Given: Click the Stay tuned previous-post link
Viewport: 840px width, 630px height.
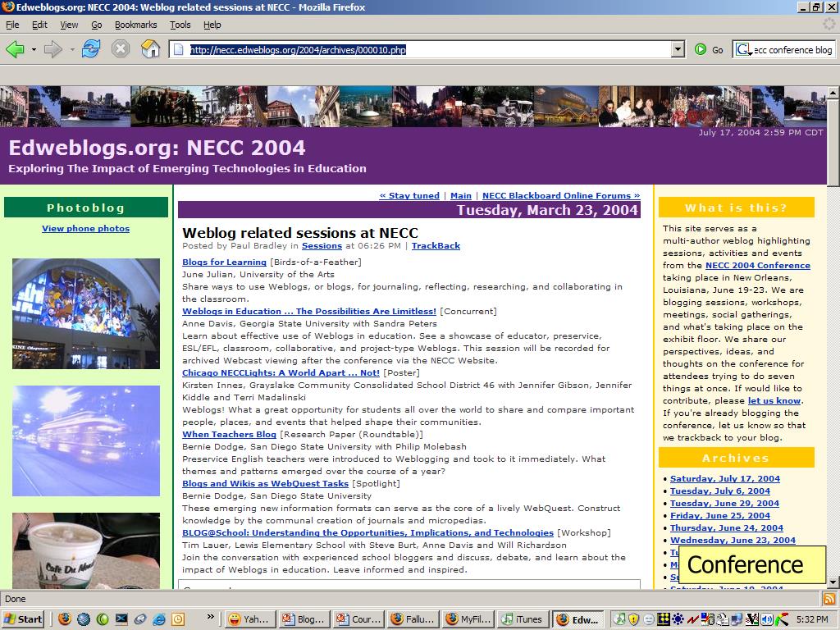Looking at the screenshot, I should click(x=409, y=195).
